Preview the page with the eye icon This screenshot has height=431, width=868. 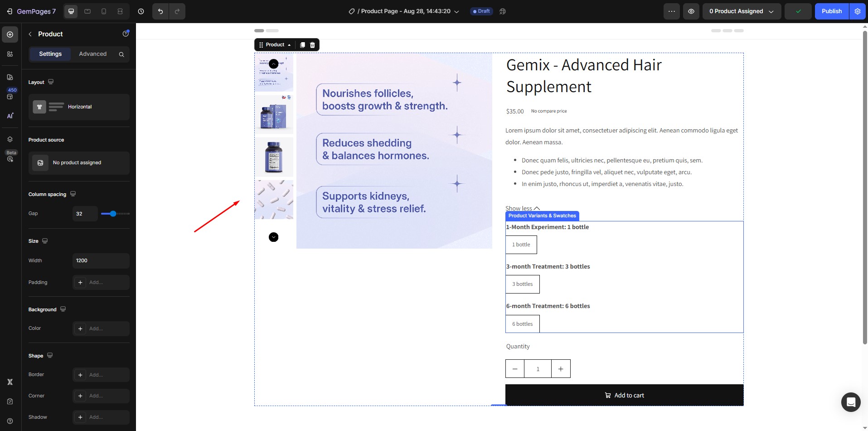[691, 11]
